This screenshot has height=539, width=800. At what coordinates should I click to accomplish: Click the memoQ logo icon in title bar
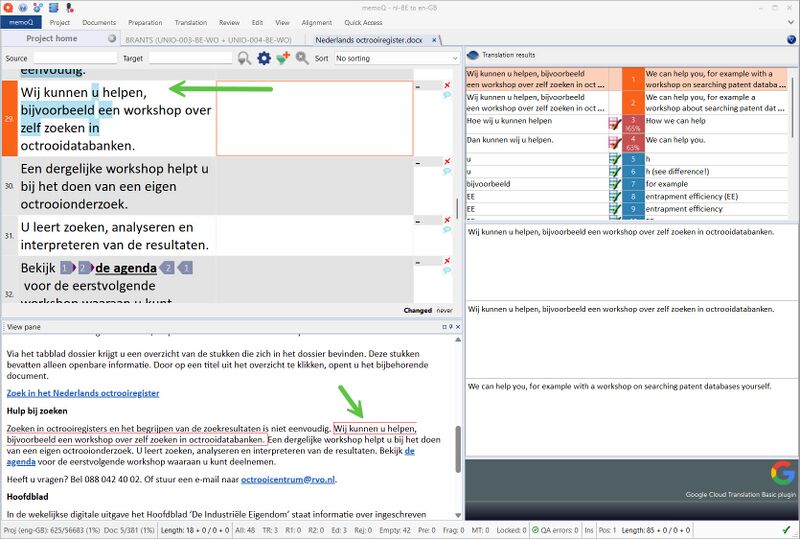click(x=7, y=7)
